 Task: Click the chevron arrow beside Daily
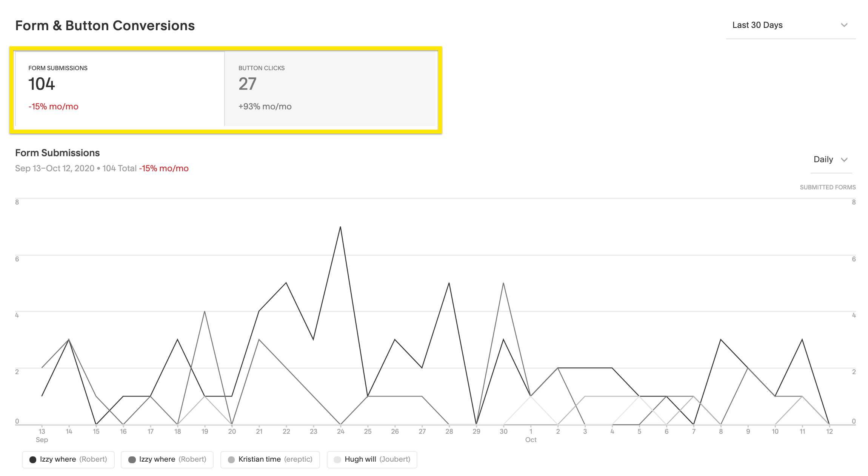844,160
